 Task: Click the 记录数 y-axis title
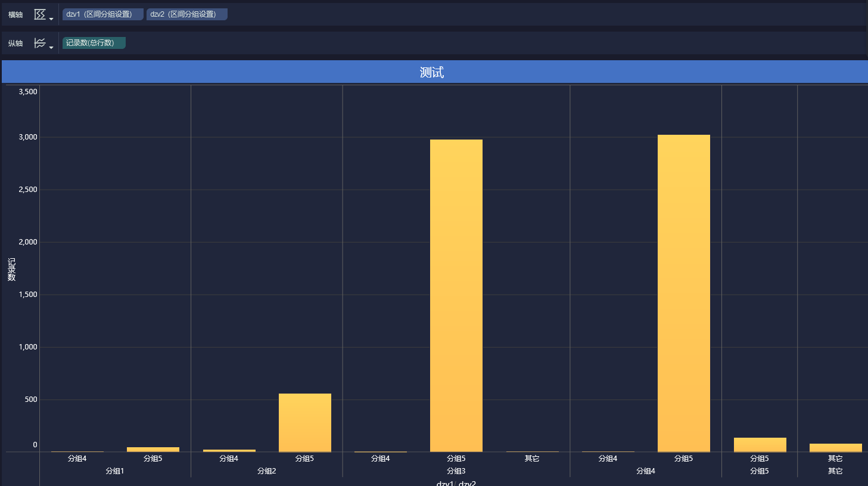point(12,270)
